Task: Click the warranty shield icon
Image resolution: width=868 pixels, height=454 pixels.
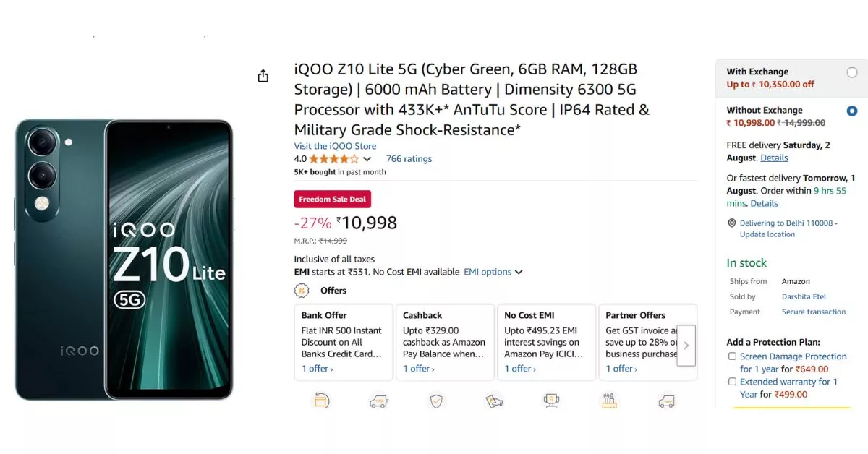Action: coord(436,400)
